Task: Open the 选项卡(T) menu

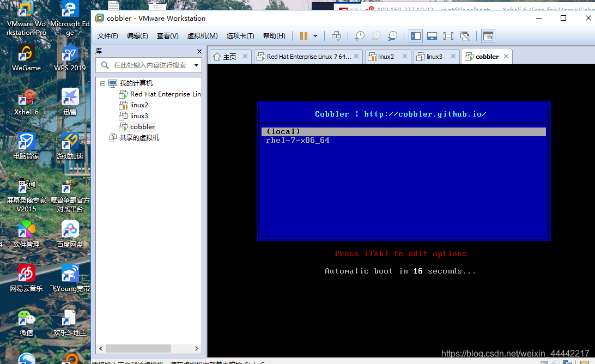Action: pos(240,35)
